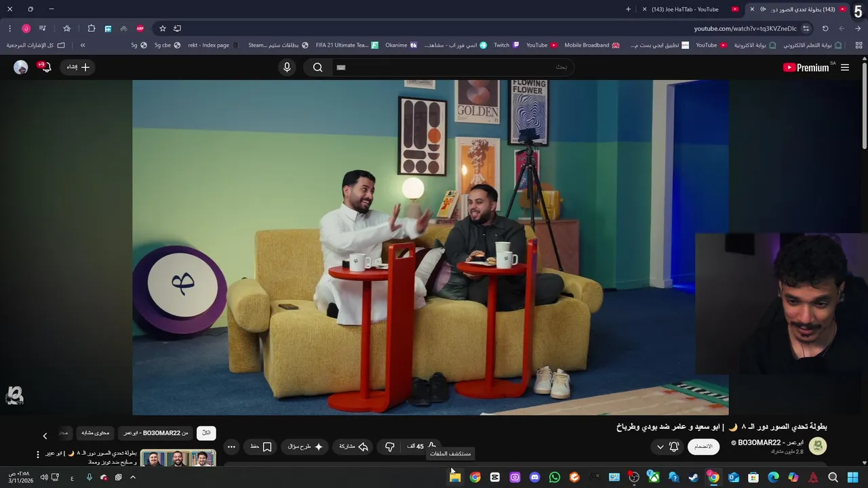868x488 pixels.
Task: Click the Join (الانضمام) channel button
Action: tap(703, 447)
